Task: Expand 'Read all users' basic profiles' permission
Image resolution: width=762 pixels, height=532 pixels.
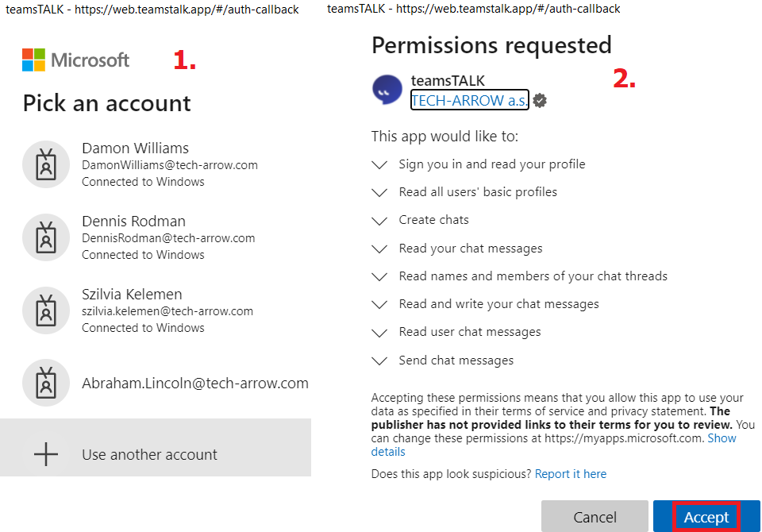Action: click(x=380, y=192)
